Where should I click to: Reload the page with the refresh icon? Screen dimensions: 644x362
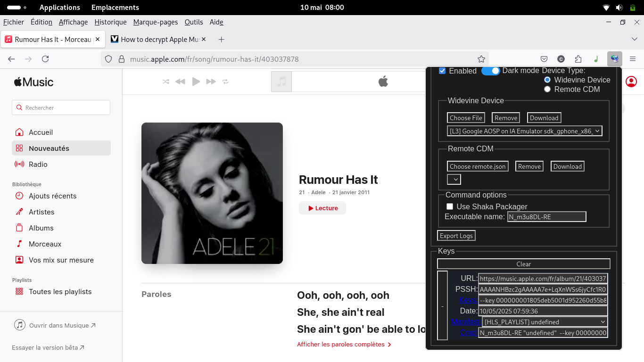[45, 59]
